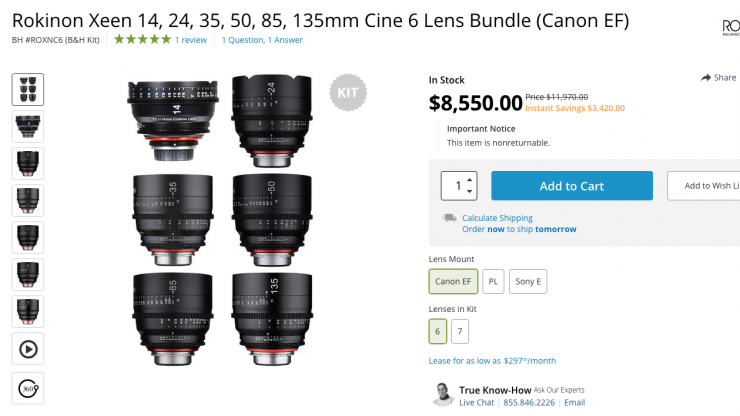
Task: Increase quantity with the up arrow
Action: coord(470,179)
